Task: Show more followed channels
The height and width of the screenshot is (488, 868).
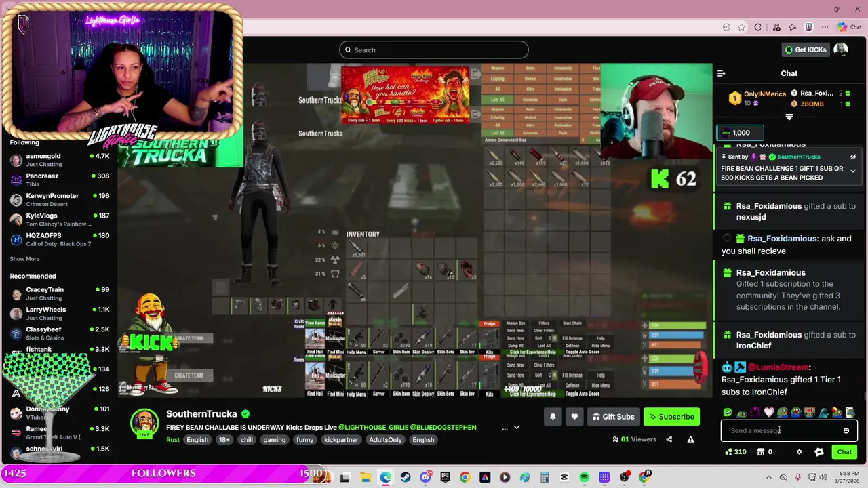Action: pyautogui.click(x=24, y=259)
